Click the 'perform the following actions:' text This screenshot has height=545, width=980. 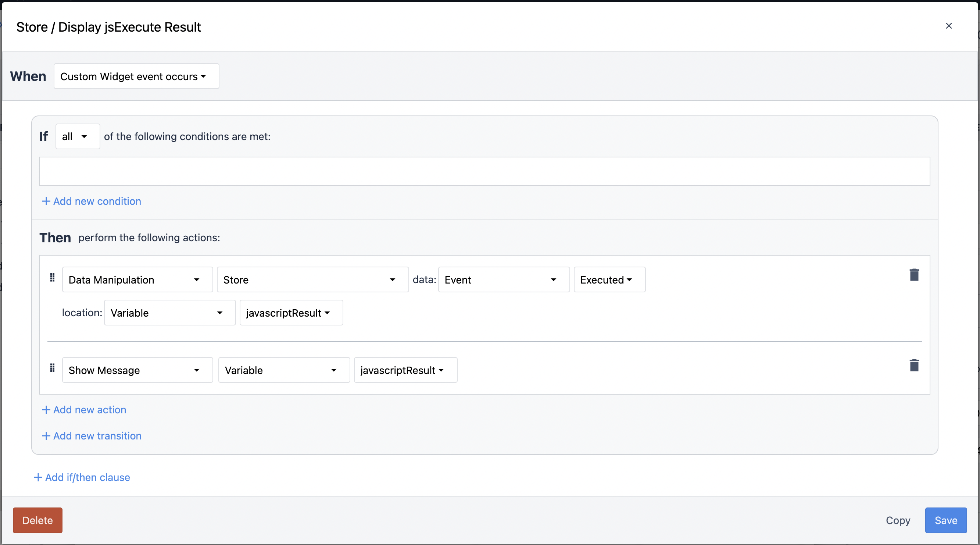[x=149, y=238]
